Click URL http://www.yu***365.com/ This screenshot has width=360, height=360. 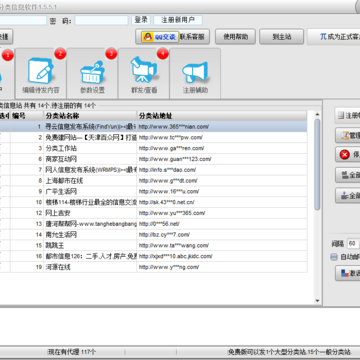[172, 213]
